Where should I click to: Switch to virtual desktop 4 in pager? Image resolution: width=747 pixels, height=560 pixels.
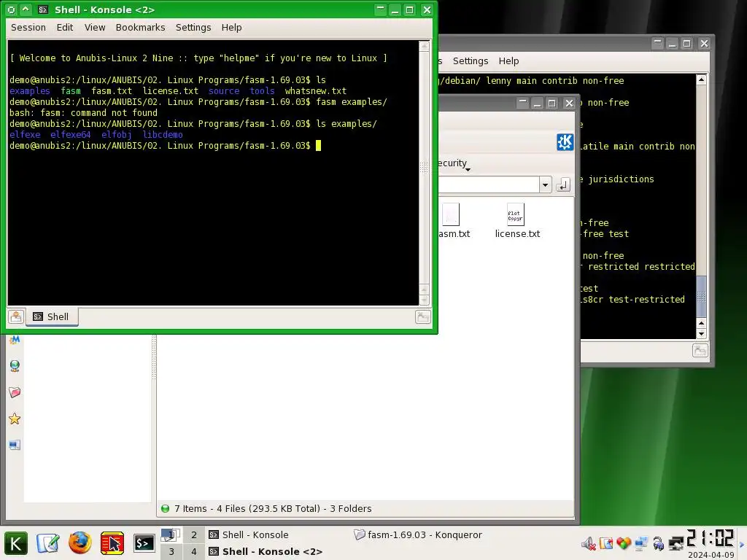tap(194, 551)
